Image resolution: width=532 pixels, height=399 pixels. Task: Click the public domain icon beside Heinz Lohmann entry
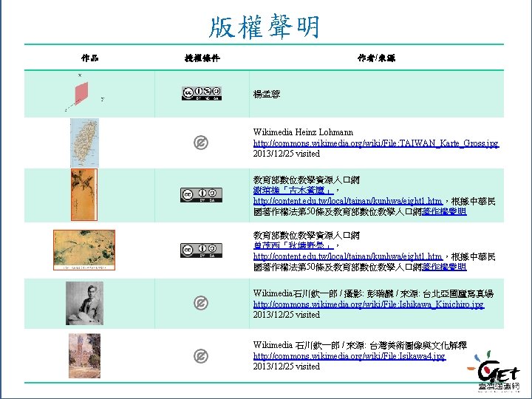point(200,143)
